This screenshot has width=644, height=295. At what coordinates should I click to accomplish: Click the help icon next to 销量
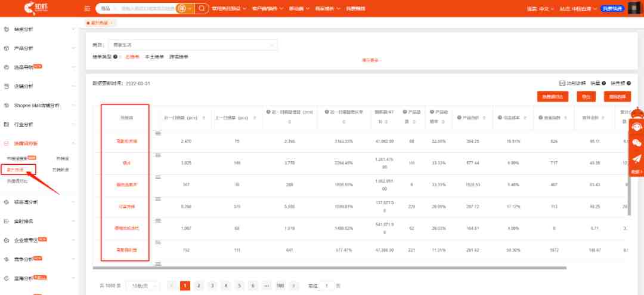pyautogui.click(x=603, y=84)
